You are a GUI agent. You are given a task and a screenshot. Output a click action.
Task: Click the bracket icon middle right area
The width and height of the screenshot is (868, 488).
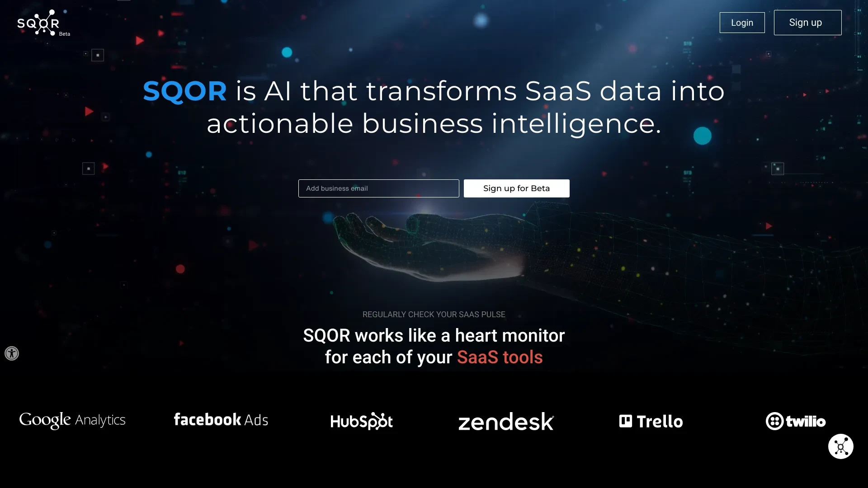click(x=778, y=169)
